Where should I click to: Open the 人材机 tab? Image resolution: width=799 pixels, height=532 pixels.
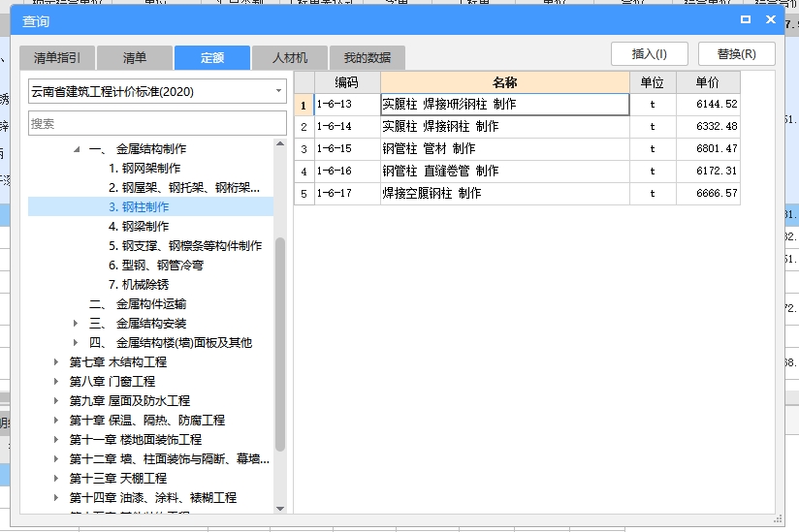point(289,57)
